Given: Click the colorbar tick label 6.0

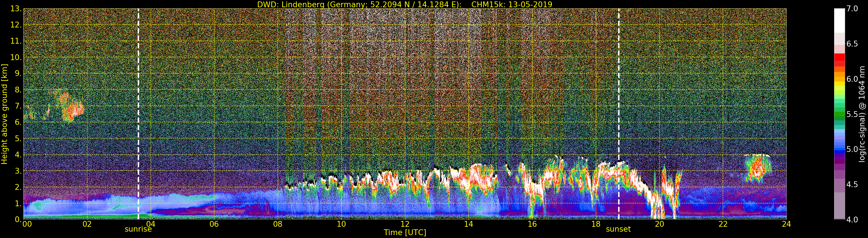Looking at the screenshot, I should point(852,79).
